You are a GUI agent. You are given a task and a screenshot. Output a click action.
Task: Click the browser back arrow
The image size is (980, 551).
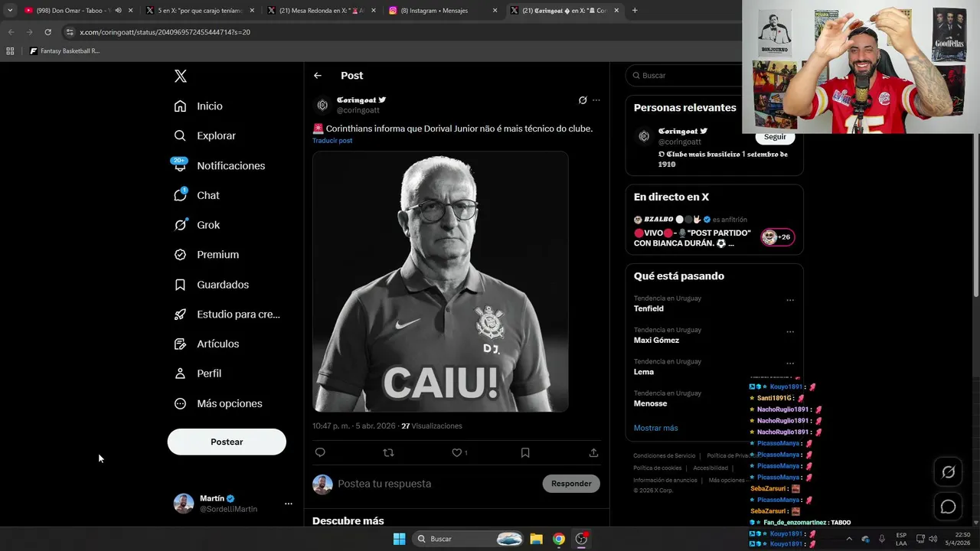[x=11, y=32]
